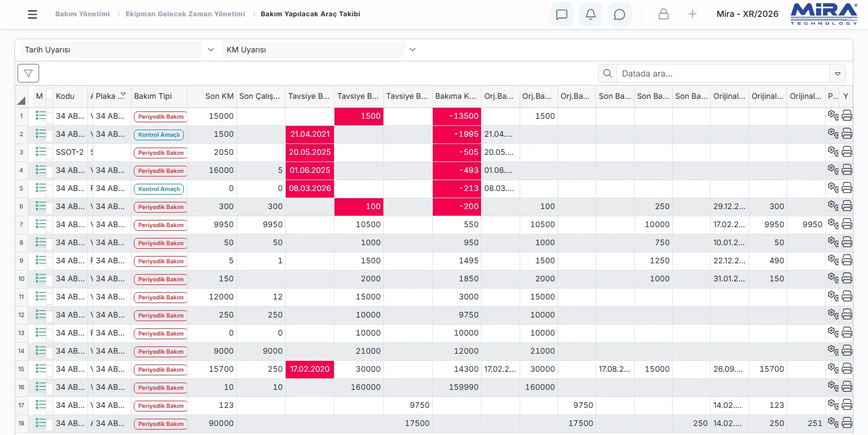The height and width of the screenshot is (435, 868).
Task: Go to Bakım Yönetimi breadcrumb
Action: (83, 14)
